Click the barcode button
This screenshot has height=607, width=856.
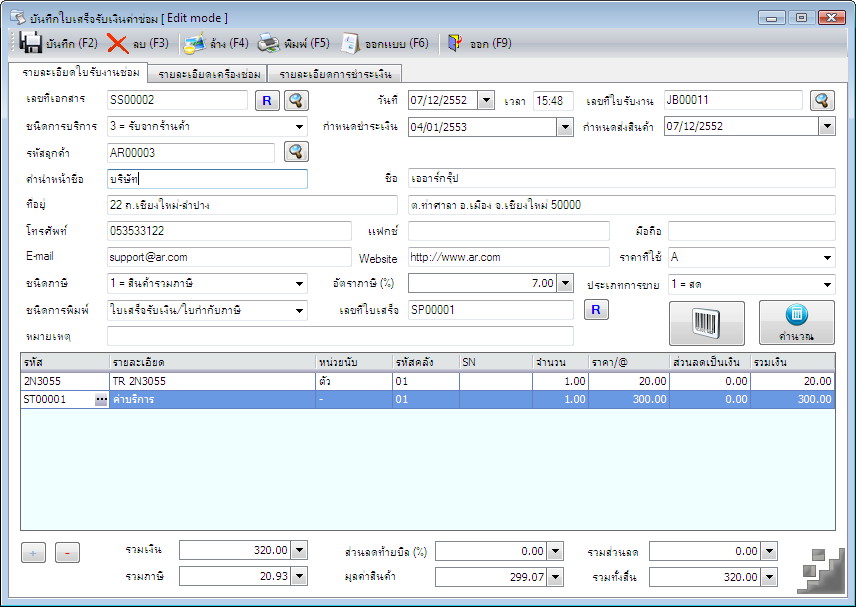tap(707, 323)
